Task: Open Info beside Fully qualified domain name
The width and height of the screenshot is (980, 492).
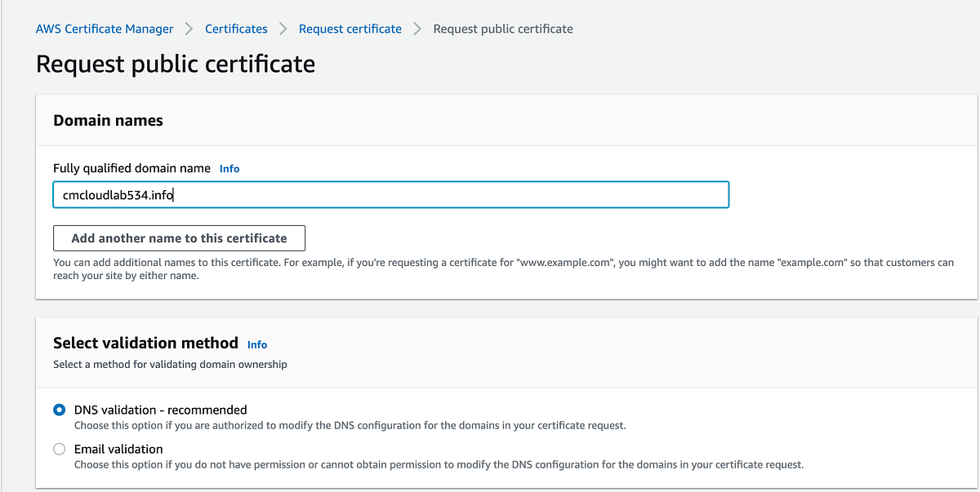Action: click(229, 169)
